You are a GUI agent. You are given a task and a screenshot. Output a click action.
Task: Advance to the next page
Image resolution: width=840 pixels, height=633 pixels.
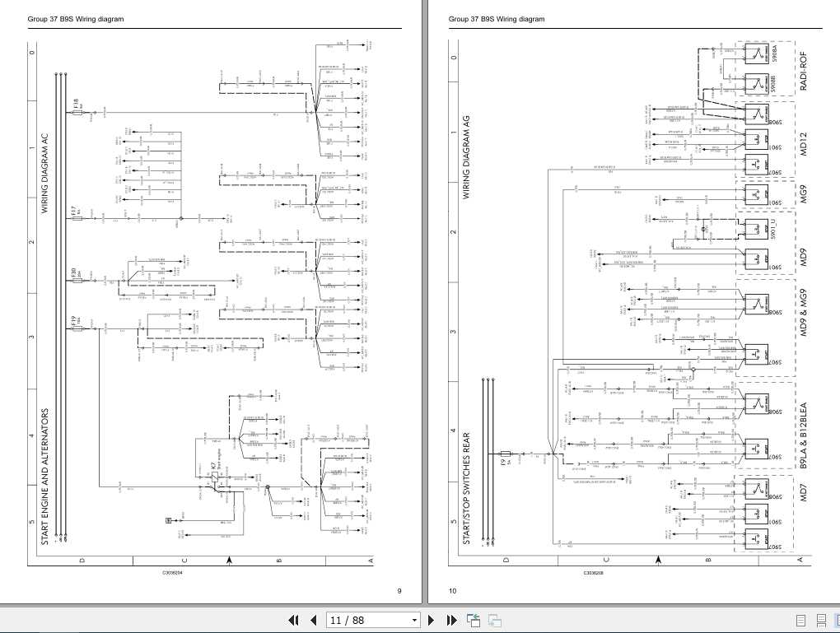pos(431,619)
